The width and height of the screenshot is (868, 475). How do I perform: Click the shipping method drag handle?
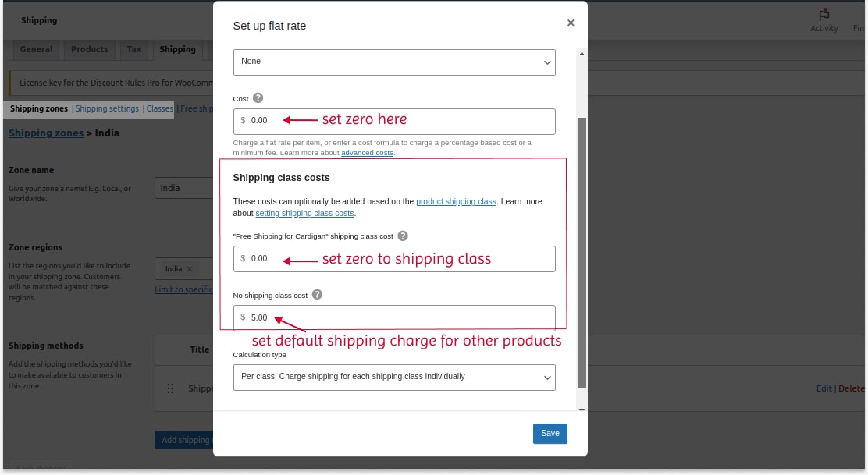171,388
